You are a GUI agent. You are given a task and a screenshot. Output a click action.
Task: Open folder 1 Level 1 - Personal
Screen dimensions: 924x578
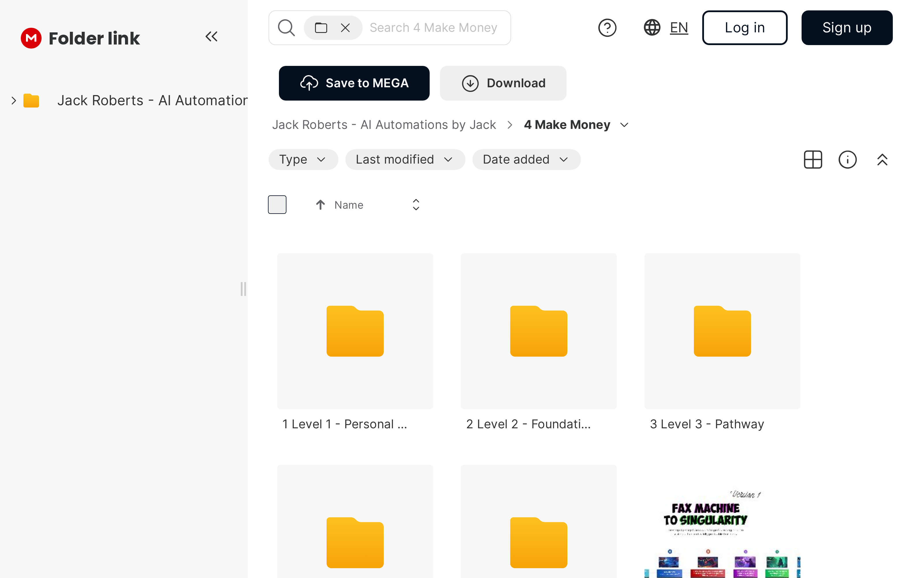click(355, 331)
